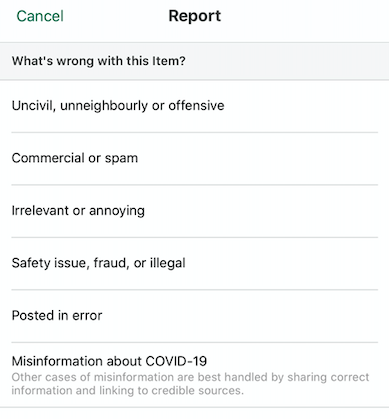Flag the item as fraud or illegal
389x419 pixels.
pyautogui.click(x=194, y=263)
